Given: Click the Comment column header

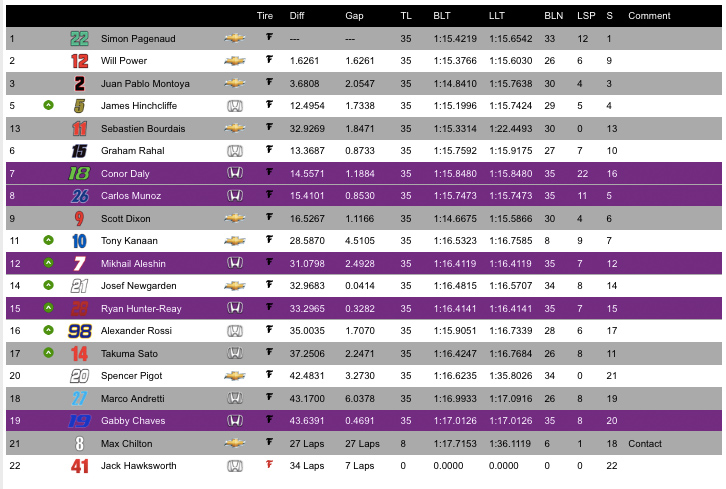Looking at the screenshot, I should tap(649, 16).
